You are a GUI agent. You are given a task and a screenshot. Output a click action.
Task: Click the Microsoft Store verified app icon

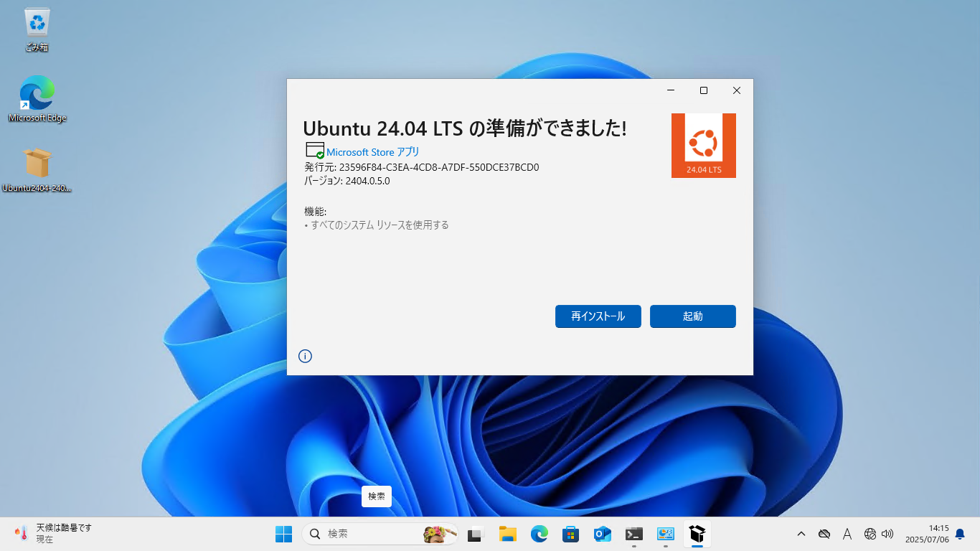coord(314,151)
